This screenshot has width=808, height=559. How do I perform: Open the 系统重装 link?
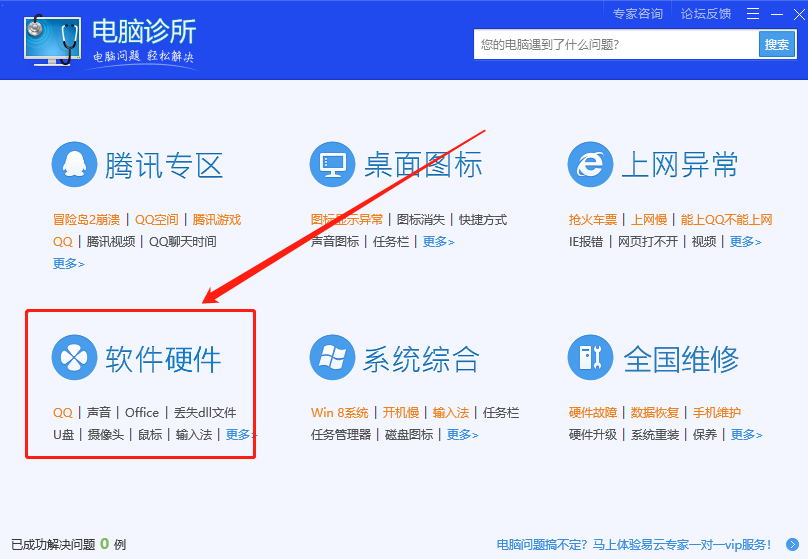pos(655,434)
